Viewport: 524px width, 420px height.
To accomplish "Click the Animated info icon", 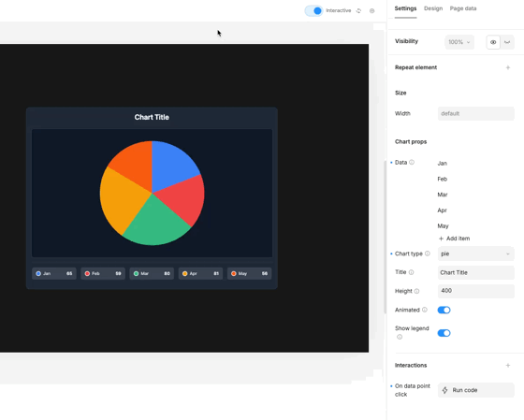I will [425, 310].
